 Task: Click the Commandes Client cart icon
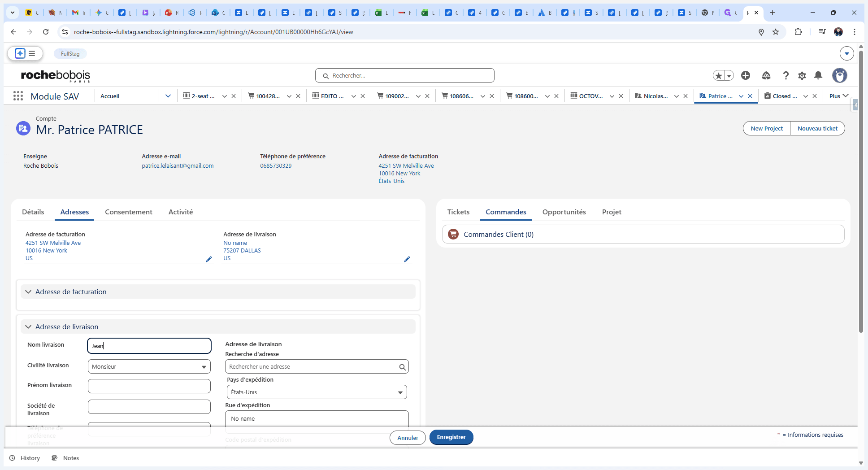tap(453, 234)
